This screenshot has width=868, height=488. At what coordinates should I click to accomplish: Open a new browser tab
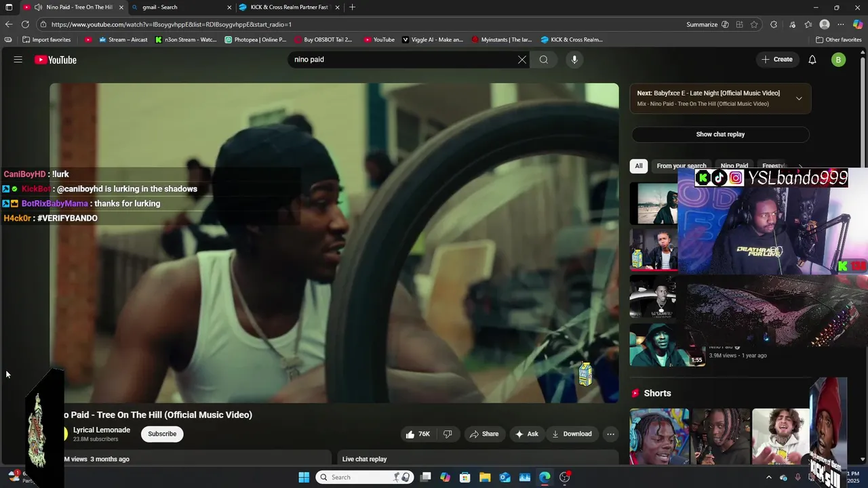[x=352, y=7]
